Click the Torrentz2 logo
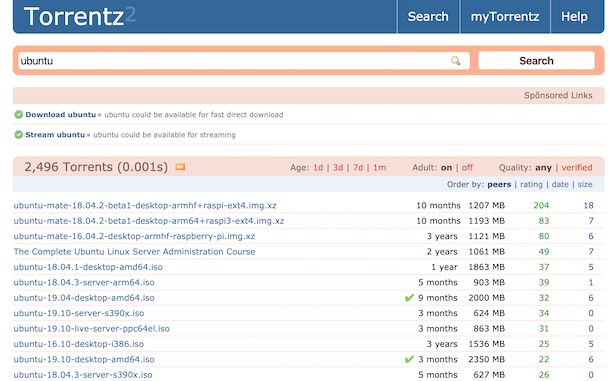The width and height of the screenshot is (610, 381). tap(80, 17)
